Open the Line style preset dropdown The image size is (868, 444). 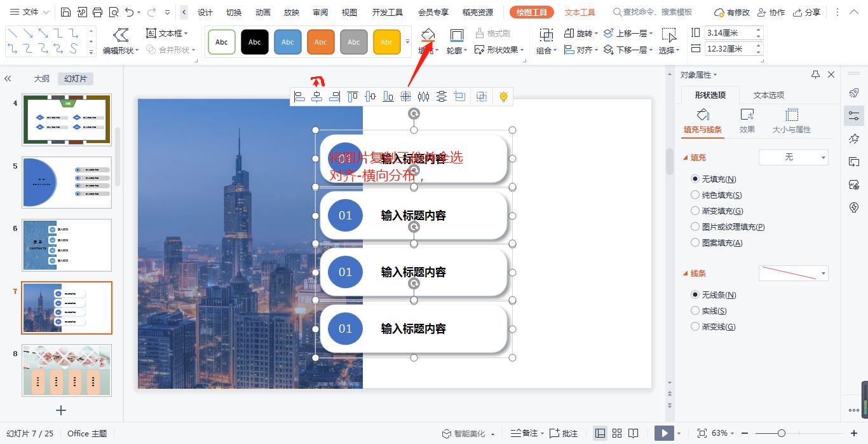(794, 274)
